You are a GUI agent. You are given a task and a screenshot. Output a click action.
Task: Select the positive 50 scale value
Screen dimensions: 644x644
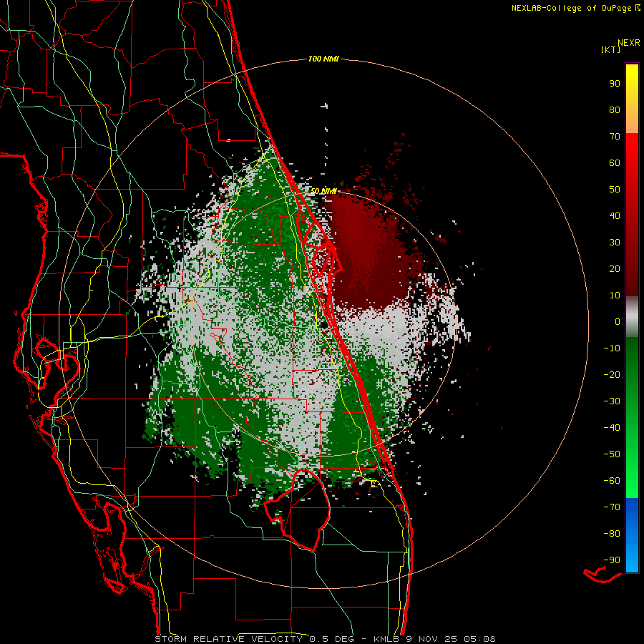615,190
